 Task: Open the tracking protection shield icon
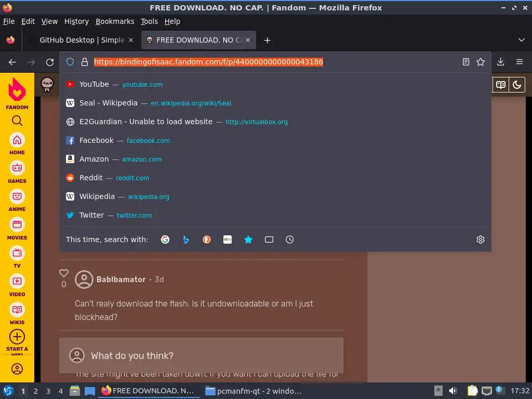(70, 62)
